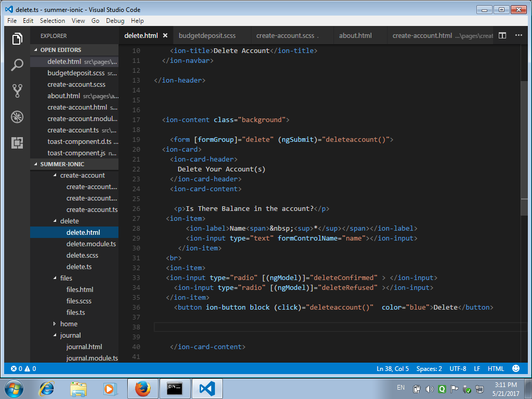Open the Search view icon
The width and height of the screenshot is (532, 399).
[17, 65]
